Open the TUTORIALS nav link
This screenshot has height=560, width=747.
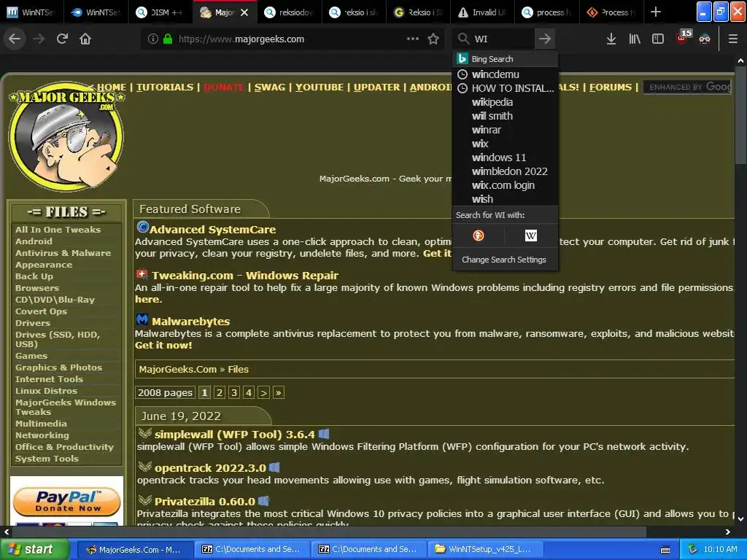pyautogui.click(x=165, y=87)
